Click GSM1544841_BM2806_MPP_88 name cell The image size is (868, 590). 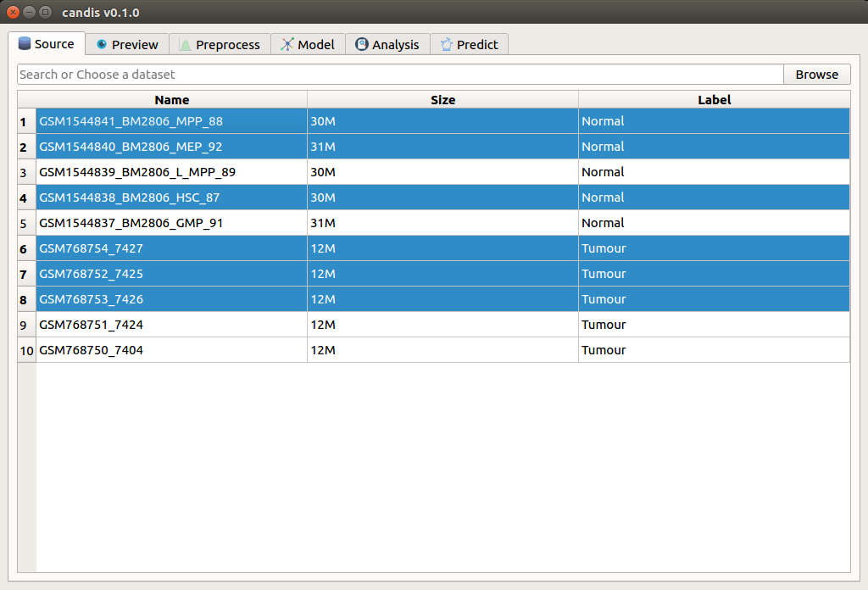[x=171, y=121]
